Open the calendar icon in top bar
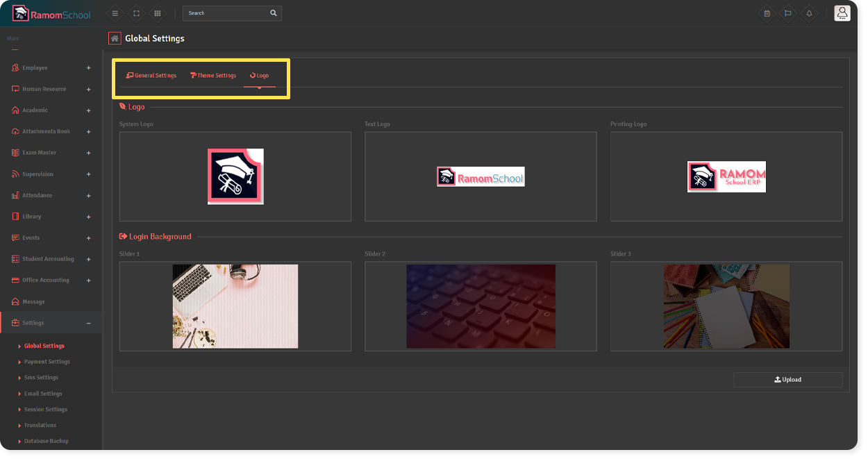The height and width of the screenshot is (459, 868). (x=767, y=13)
